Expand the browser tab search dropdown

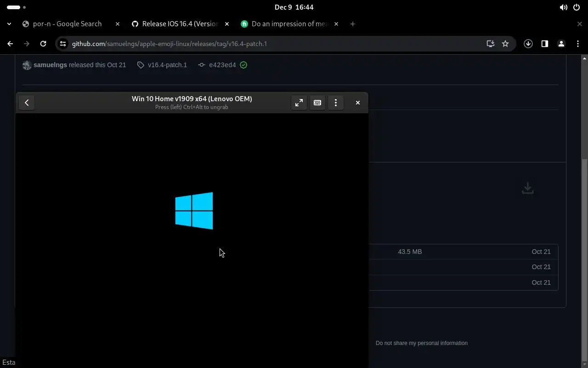[9, 24]
